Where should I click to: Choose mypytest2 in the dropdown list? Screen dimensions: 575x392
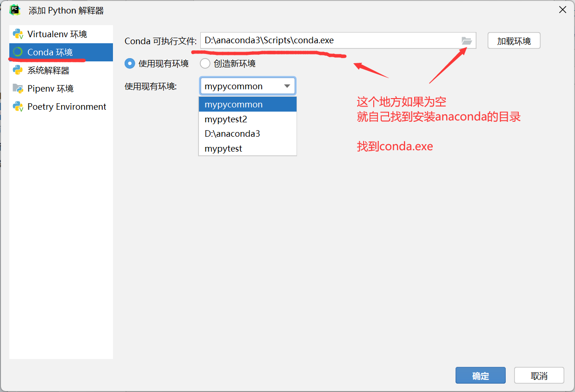coord(248,119)
